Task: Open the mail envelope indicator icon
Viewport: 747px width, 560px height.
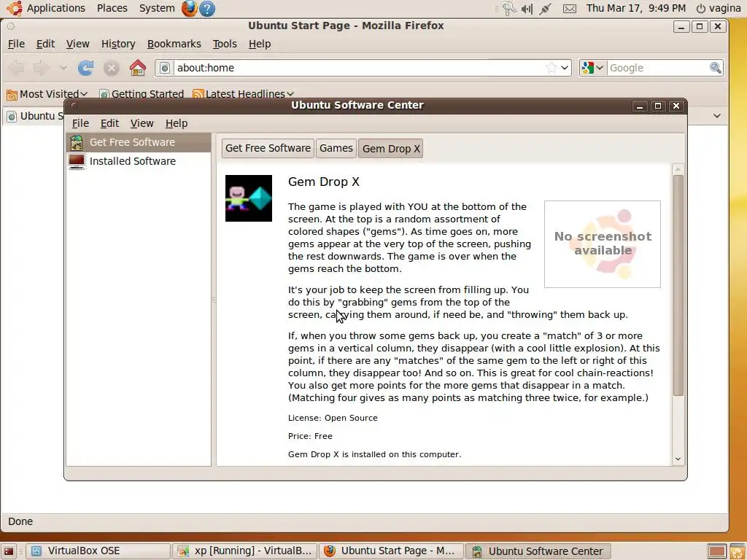Action: [570, 9]
